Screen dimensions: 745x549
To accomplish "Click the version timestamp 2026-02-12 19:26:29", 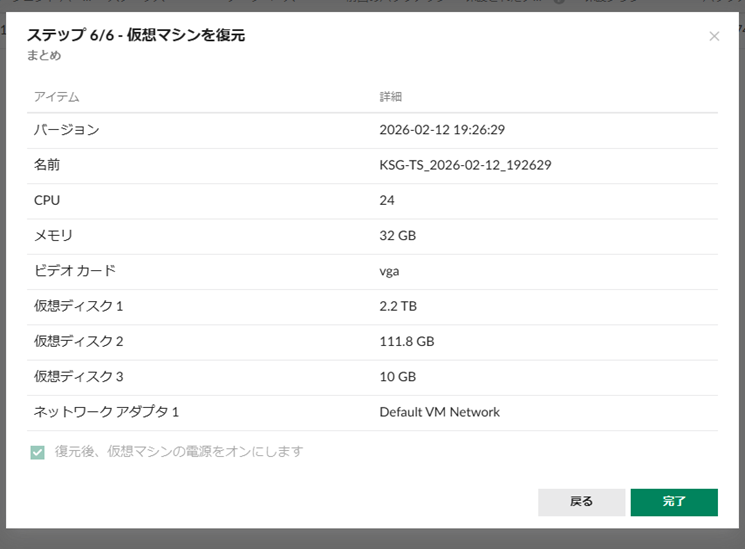I will (442, 130).
